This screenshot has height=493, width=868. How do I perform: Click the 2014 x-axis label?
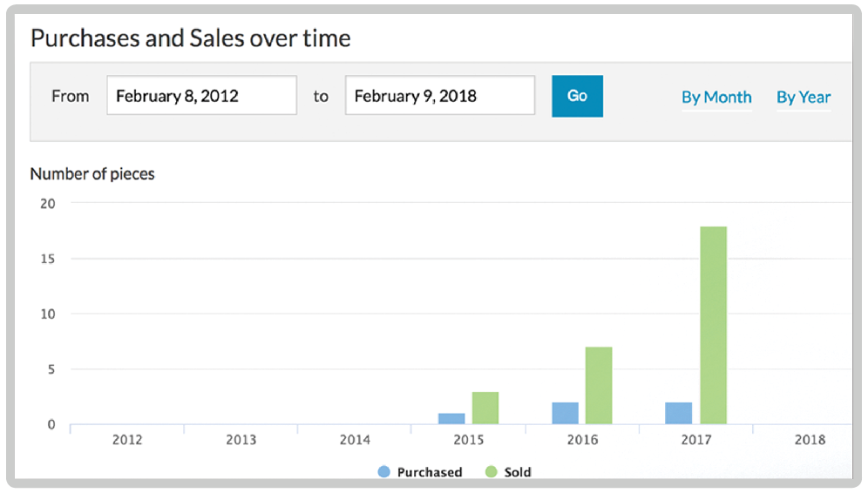pos(355,440)
